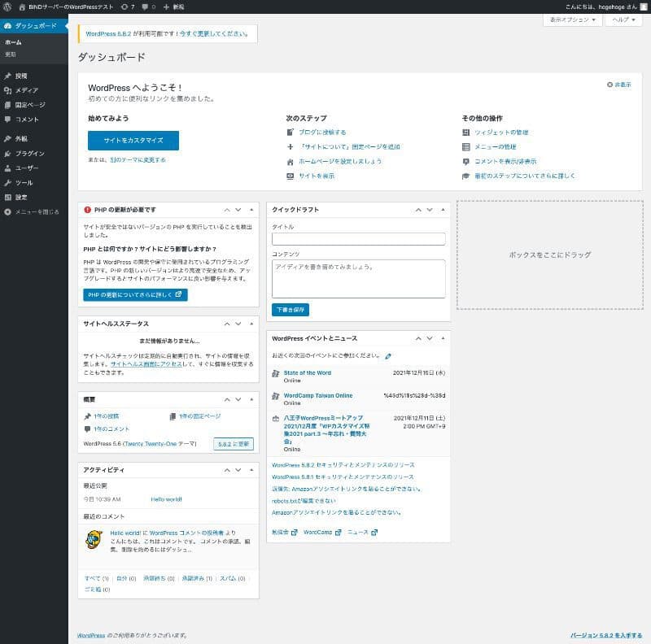This screenshot has width=651, height=644.
Task: Open プラグイン in the sidebar
Action: [x=29, y=153]
